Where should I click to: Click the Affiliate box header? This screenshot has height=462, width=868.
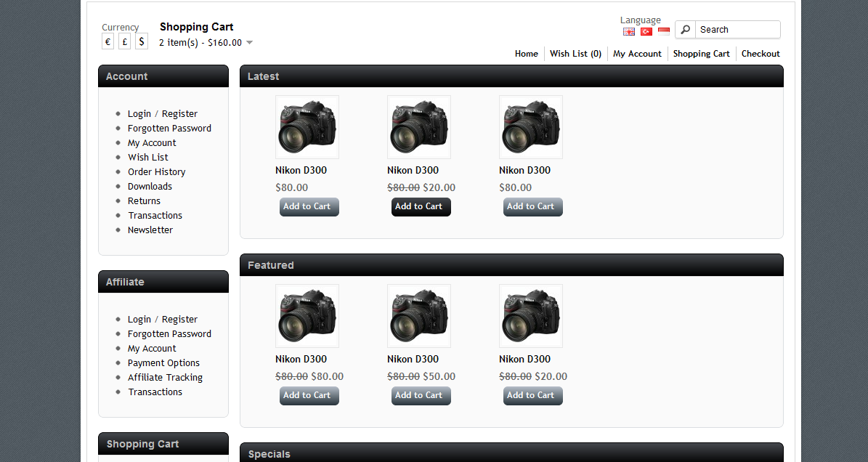click(x=163, y=282)
